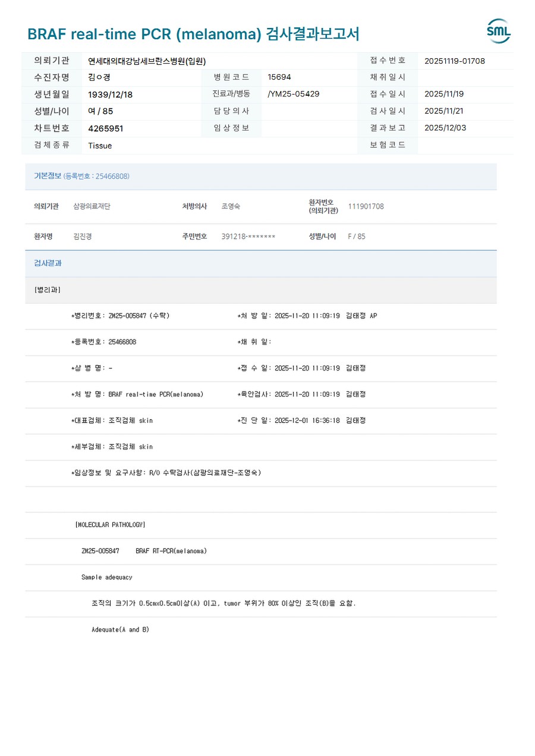Select test date '2025/11/21'

[x=444, y=111]
